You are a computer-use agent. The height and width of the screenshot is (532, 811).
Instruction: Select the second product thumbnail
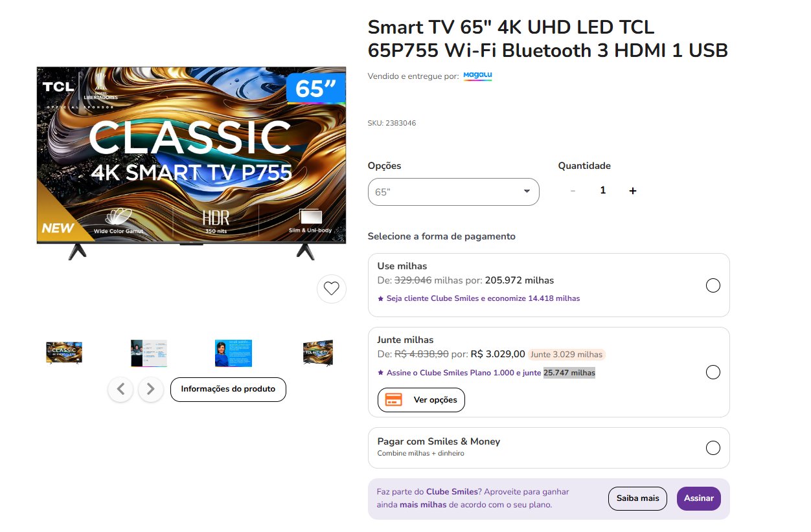pos(149,353)
